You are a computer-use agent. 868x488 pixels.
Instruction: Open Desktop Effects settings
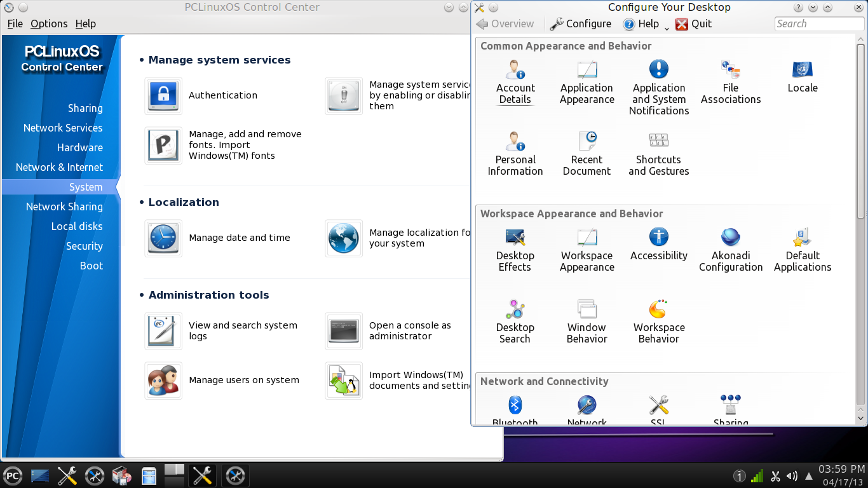515,250
